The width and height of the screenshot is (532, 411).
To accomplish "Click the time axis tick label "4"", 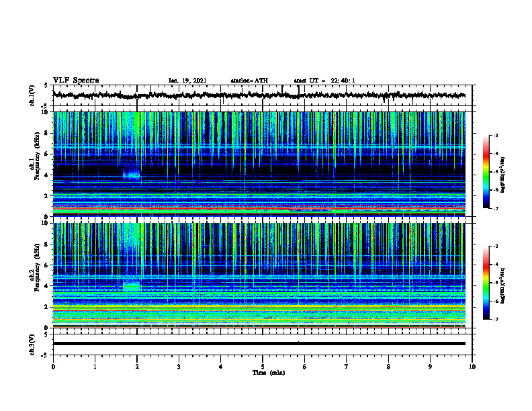I will coord(221,367).
